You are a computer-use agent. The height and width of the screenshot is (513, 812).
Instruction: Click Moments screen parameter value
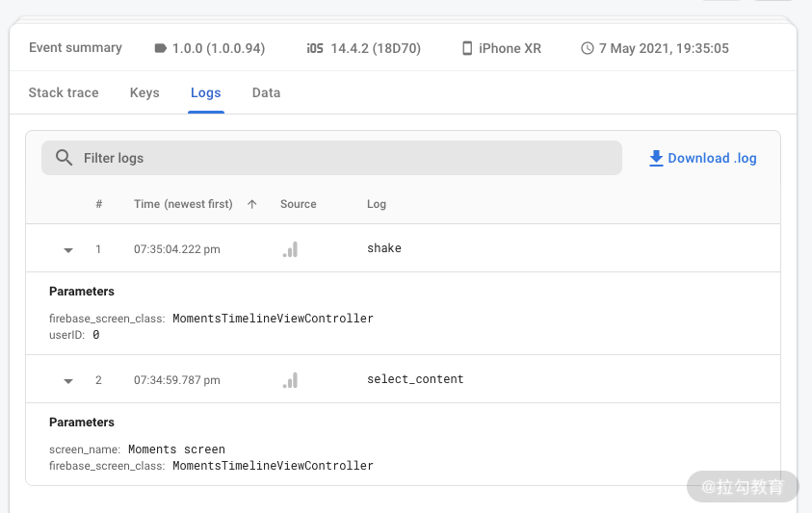176,449
